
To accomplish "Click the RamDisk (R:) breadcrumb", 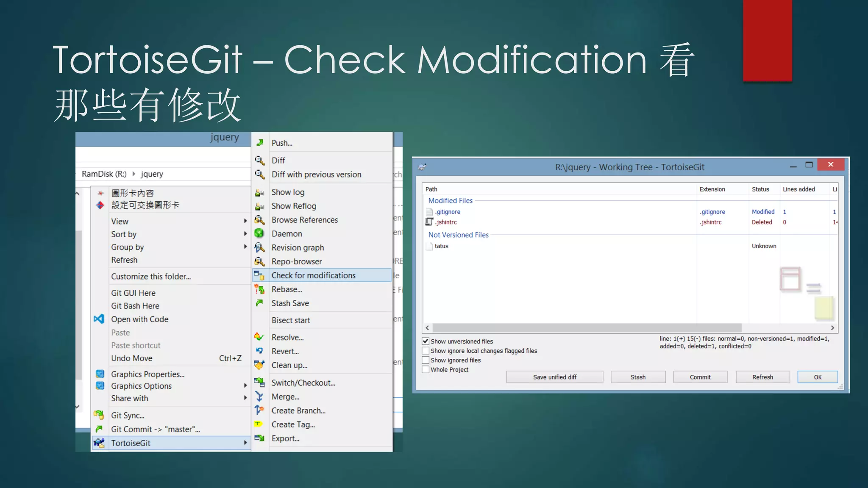I will point(104,174).
